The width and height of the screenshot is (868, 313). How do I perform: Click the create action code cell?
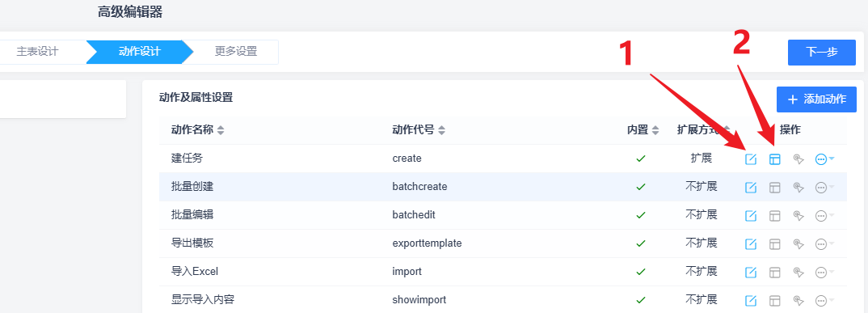(x=407, y=159)
